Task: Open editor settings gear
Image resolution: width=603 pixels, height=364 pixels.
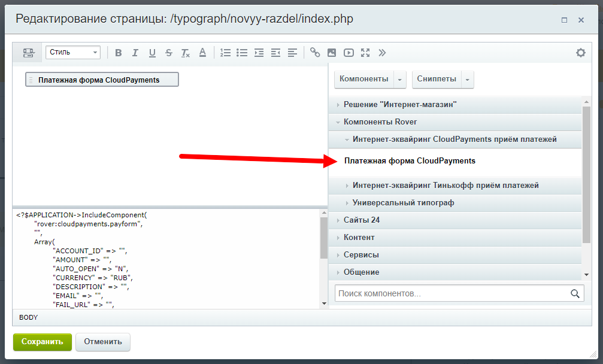Action: click(x=581, y=53)
